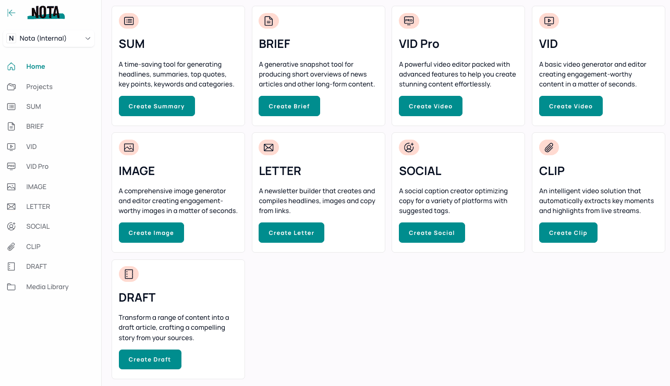Viewport: 670px width, 386px height.
Task: Open Media Library in sidebar
Action: tap(49, 287)
